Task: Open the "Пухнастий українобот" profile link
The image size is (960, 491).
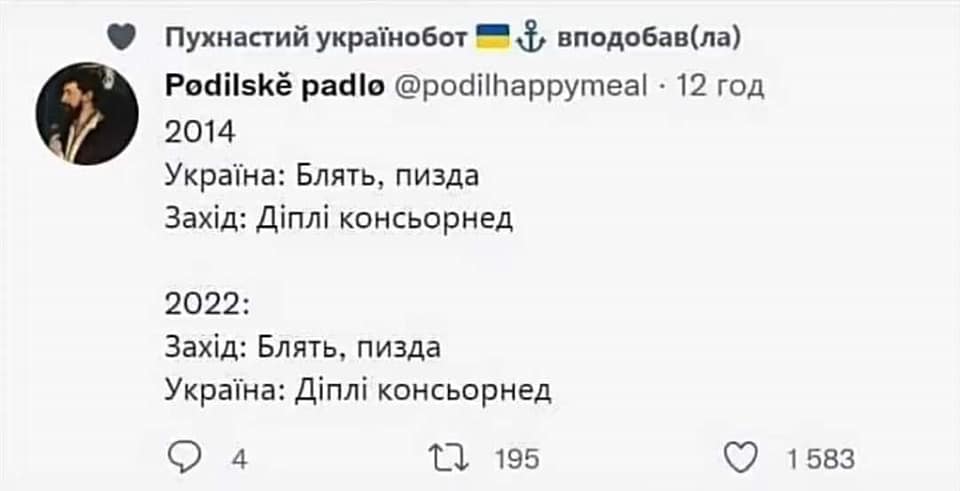Action: tap(315, 38)
